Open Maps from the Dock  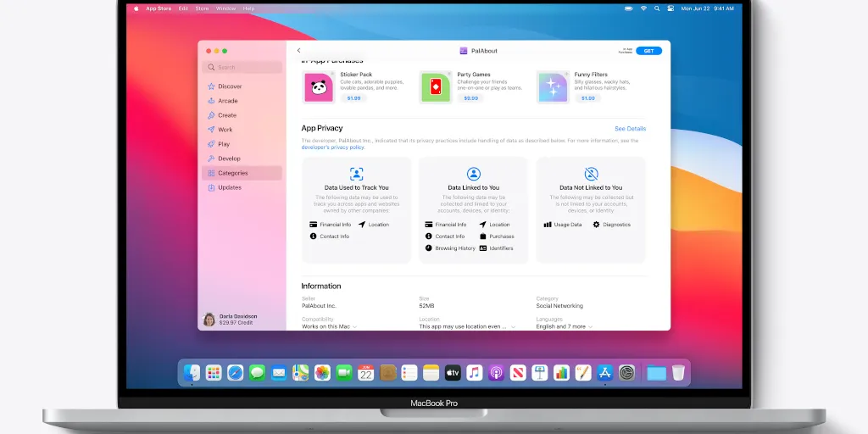coord(301,373)
